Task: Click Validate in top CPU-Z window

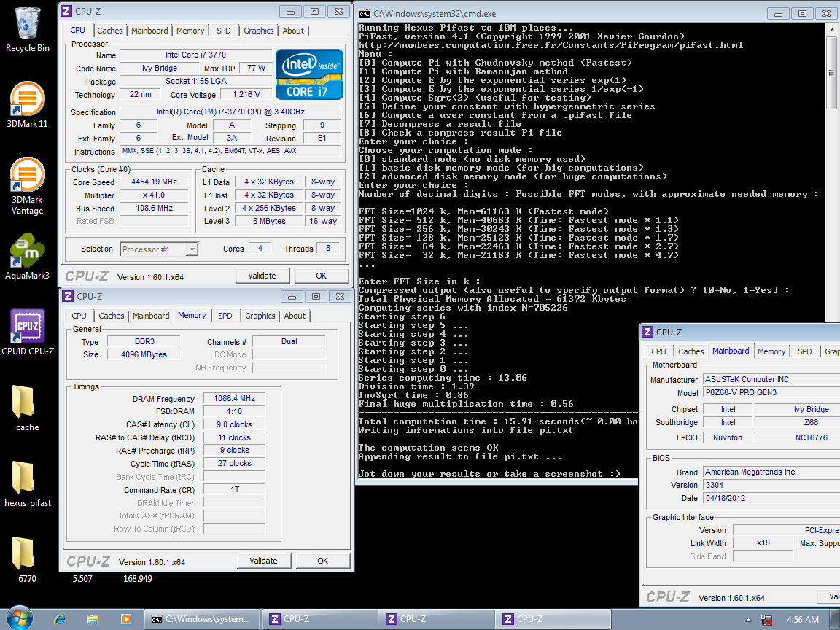Action: pyautogui.click(x=262, y=276)
